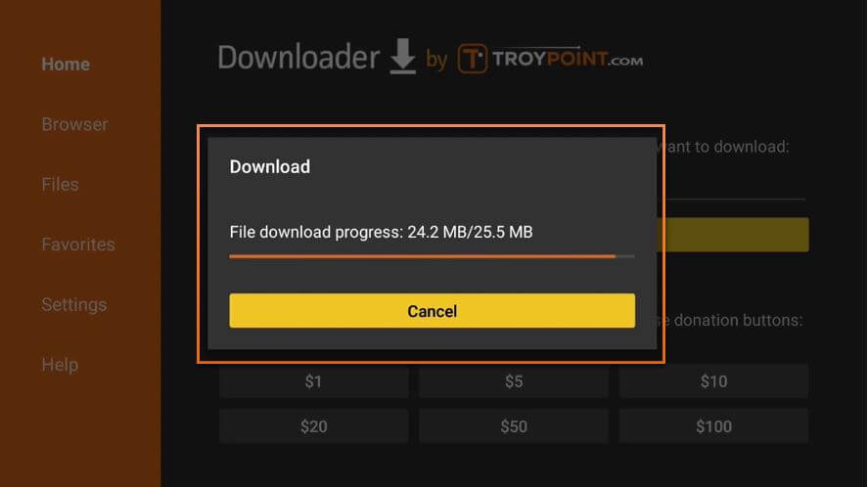Select the $20 donation button
Viewport: 868px width, 487px height.
tap(314, 426)
